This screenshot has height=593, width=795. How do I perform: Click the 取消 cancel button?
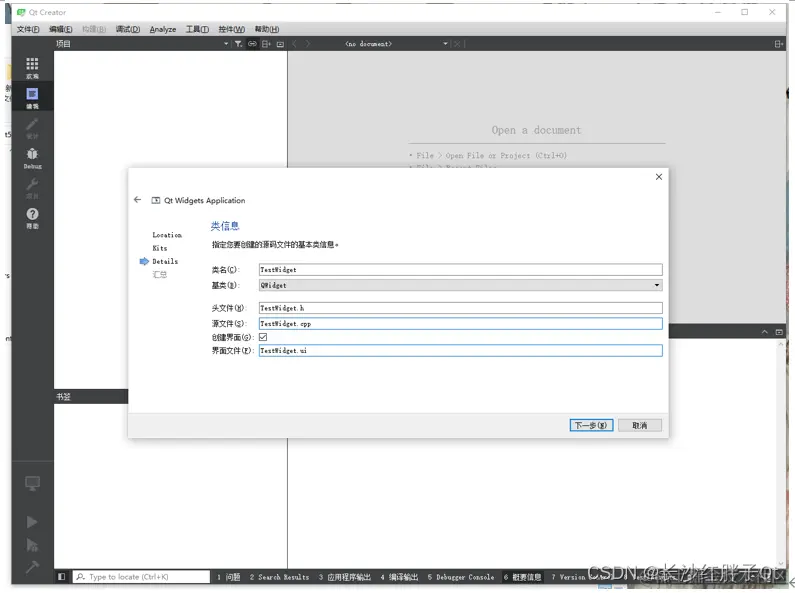click(x=640, y=425)
